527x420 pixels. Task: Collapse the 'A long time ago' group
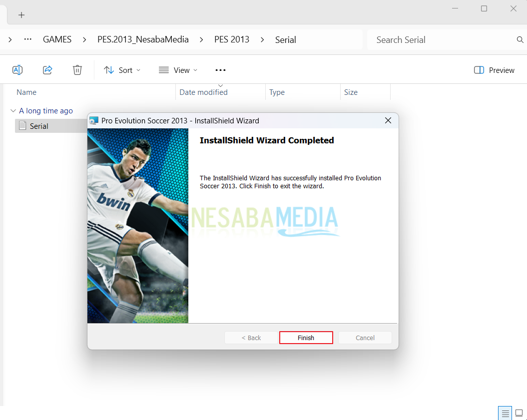coord(13,110)
